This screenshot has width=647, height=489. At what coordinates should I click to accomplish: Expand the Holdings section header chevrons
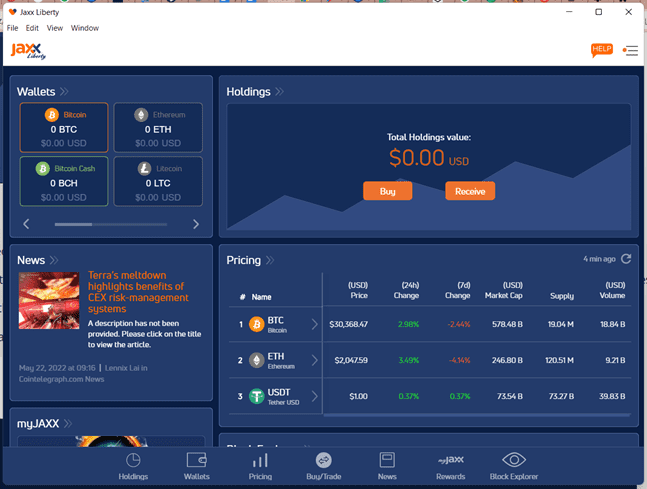279,91
